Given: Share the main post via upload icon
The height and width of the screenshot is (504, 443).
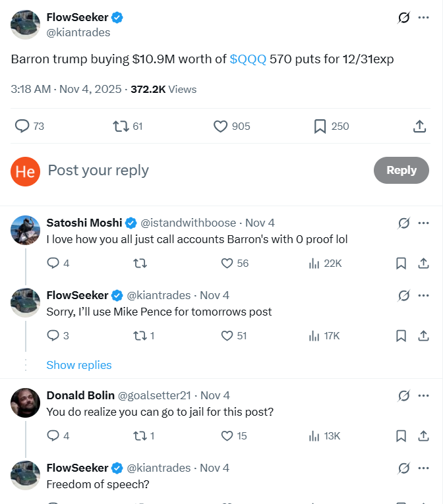Looking at the screenshot, I should coord(419,126).
